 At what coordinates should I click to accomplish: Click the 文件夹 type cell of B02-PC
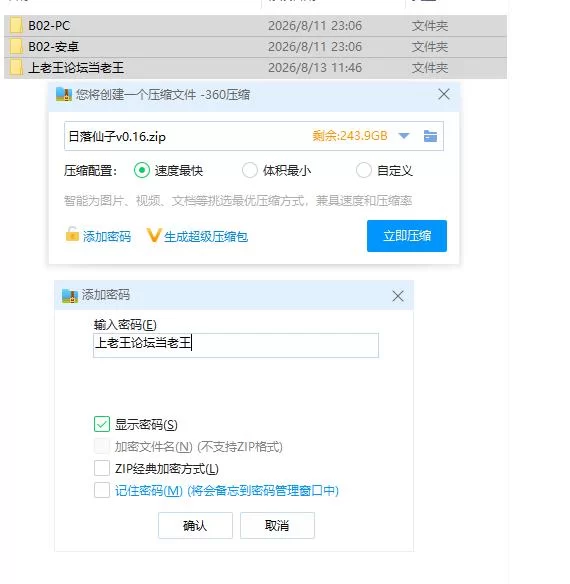pos(430,26)
